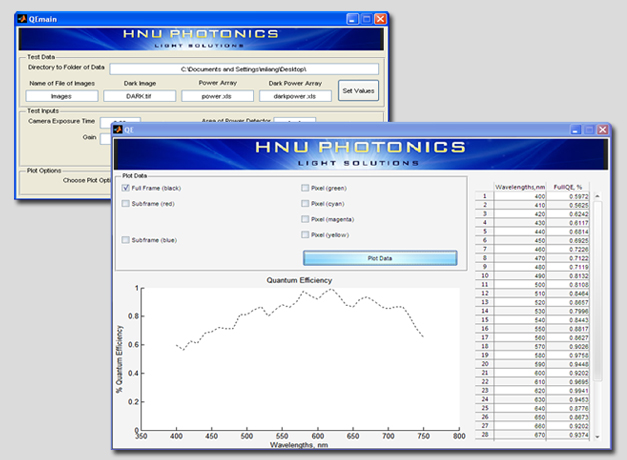Click the MATLAB icon in the QE title bar

[x=118, y=129]
